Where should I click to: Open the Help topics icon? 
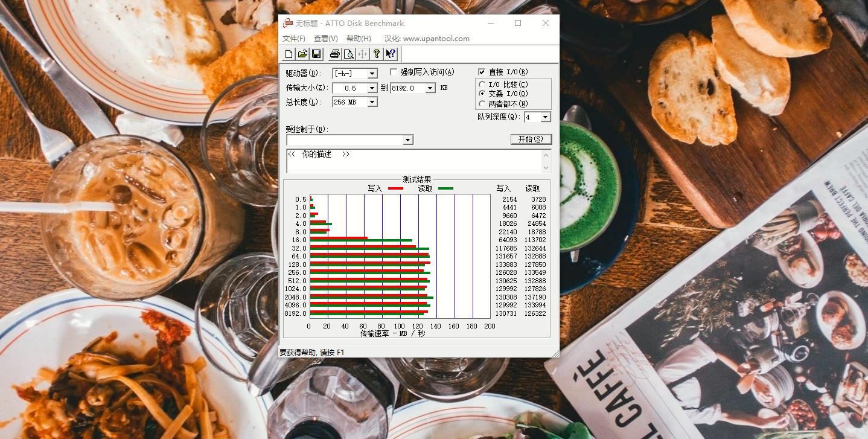(376, 54)
